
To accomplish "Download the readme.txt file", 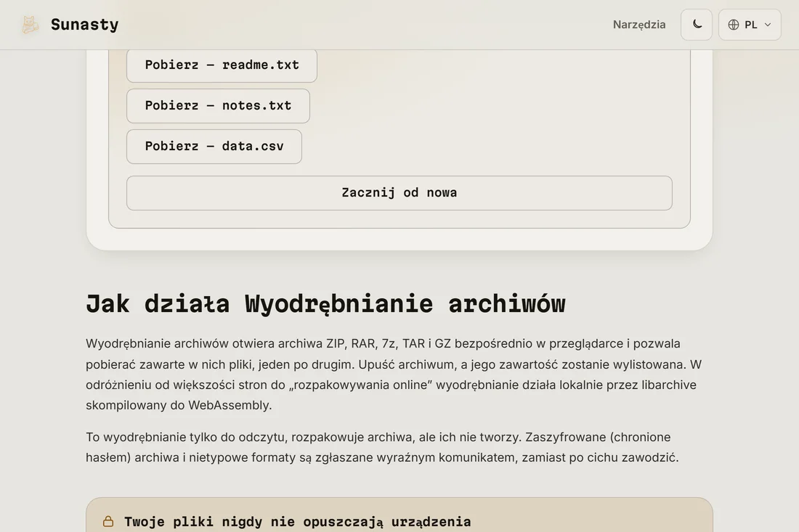I will coord(222,65).
